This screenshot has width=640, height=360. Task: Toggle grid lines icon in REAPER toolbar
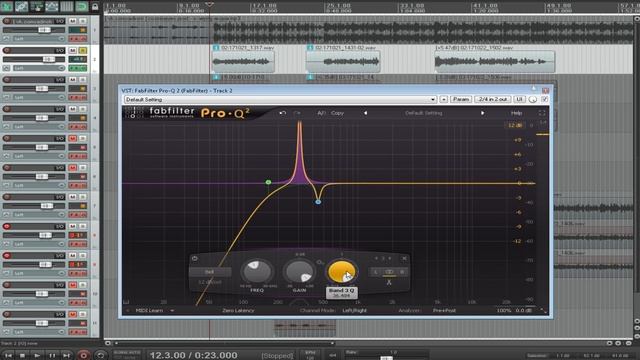(67, 6)
